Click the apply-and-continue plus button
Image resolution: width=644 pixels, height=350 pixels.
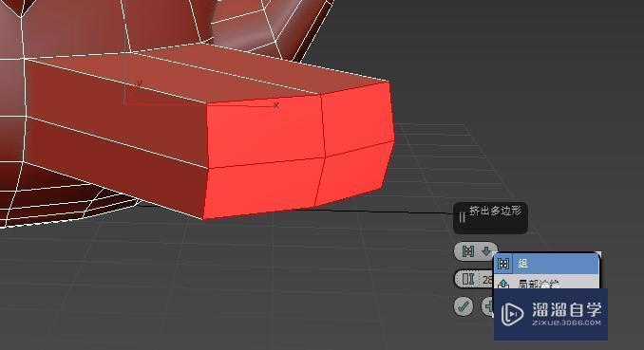pyautogui.click(x=488, y=306)
